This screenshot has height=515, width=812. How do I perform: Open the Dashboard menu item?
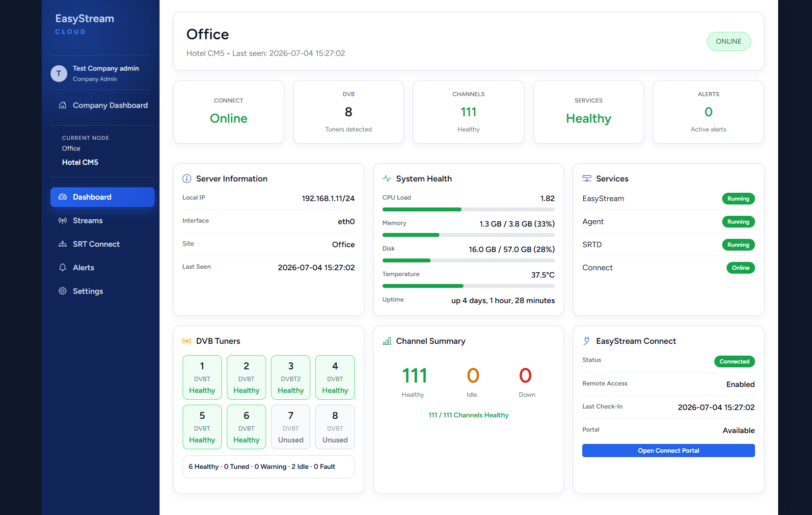coord(103,197)
